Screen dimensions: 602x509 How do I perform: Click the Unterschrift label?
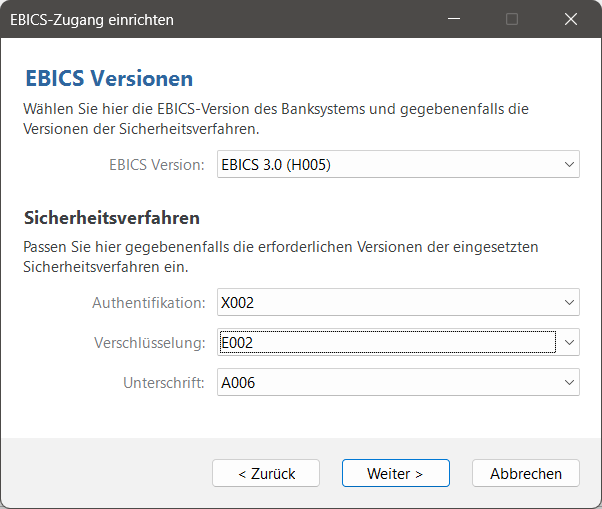tap(164, 382)
